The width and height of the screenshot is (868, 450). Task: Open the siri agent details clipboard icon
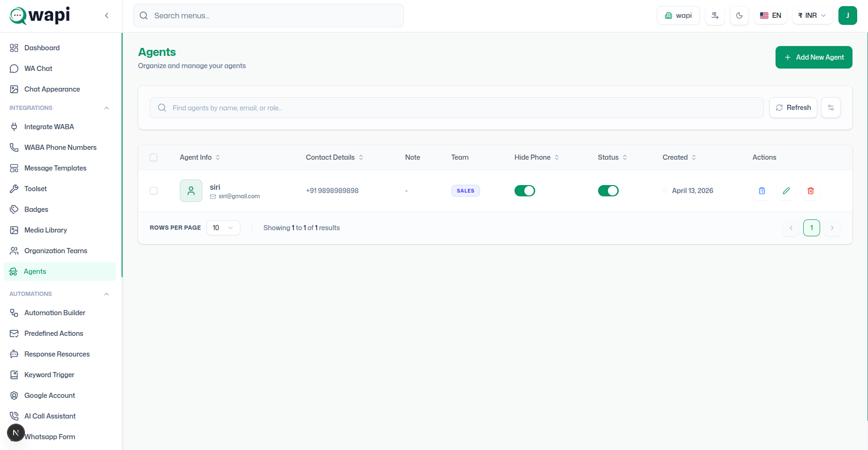coord(762,191)
